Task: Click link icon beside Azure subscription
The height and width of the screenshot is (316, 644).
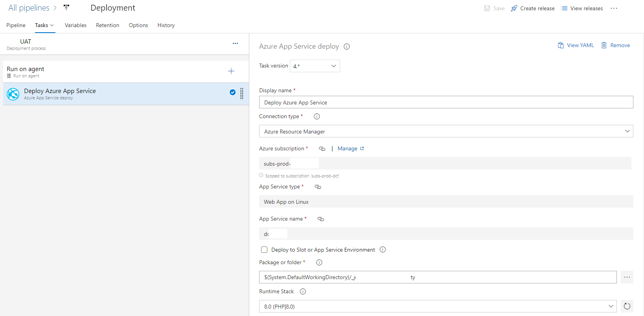Action: 322,149
